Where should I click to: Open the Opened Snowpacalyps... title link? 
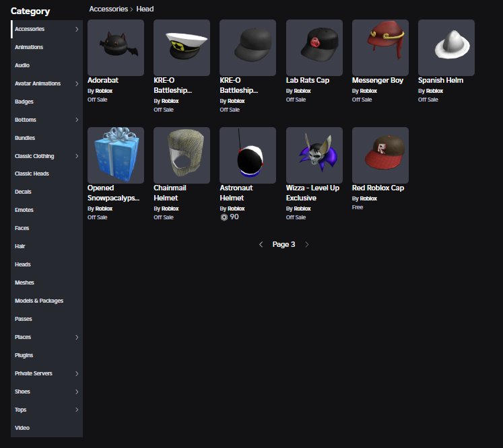pos(114,193)
